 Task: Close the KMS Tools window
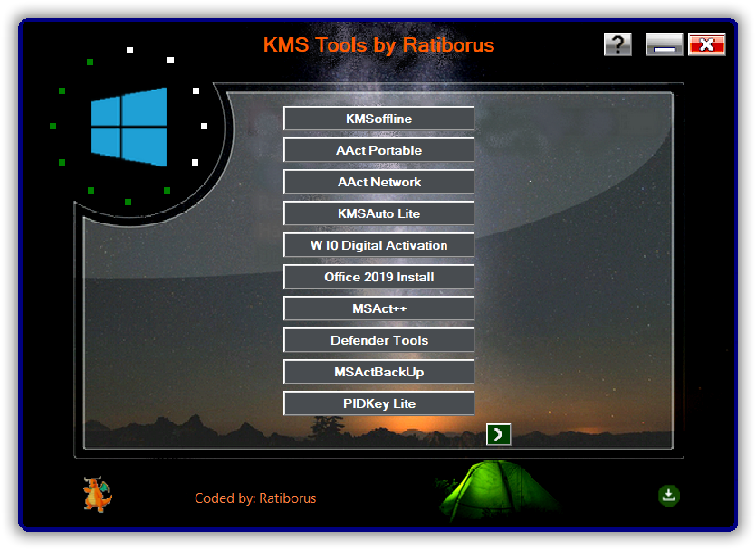706,45
